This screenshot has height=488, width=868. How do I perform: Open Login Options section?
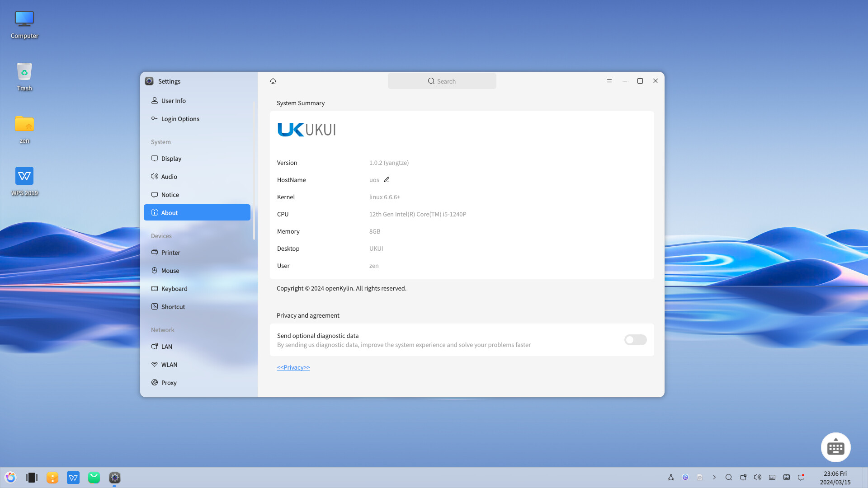(x=180, y=119)
